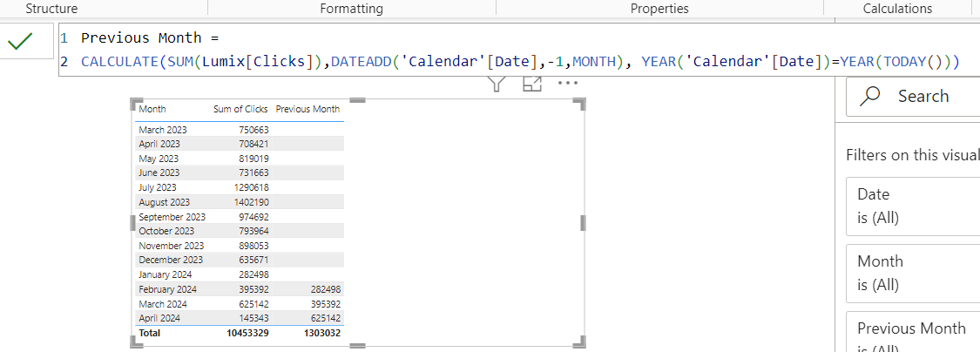
Task: Click the search magnifier icon
Action: coord(870,96)
